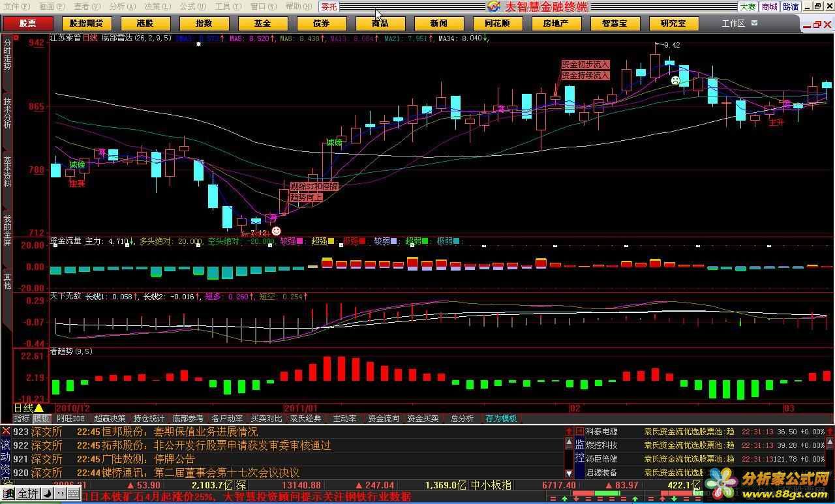This screenshot has height=504, width=835.
Task: Open the 窗口 menu
Action: point(264,7)
